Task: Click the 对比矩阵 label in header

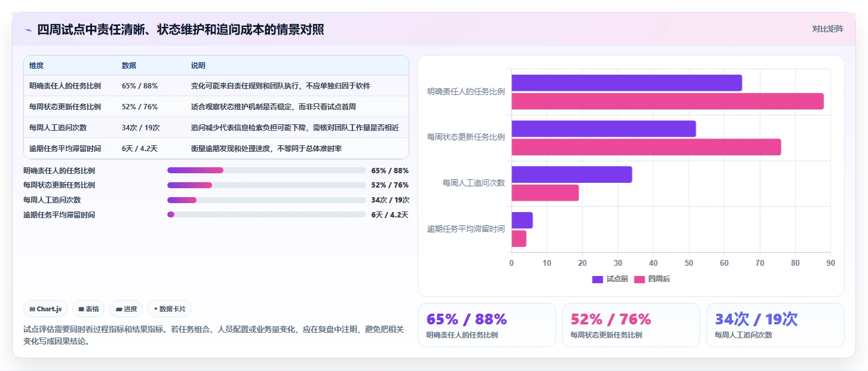Action: [x=828, y=29]
